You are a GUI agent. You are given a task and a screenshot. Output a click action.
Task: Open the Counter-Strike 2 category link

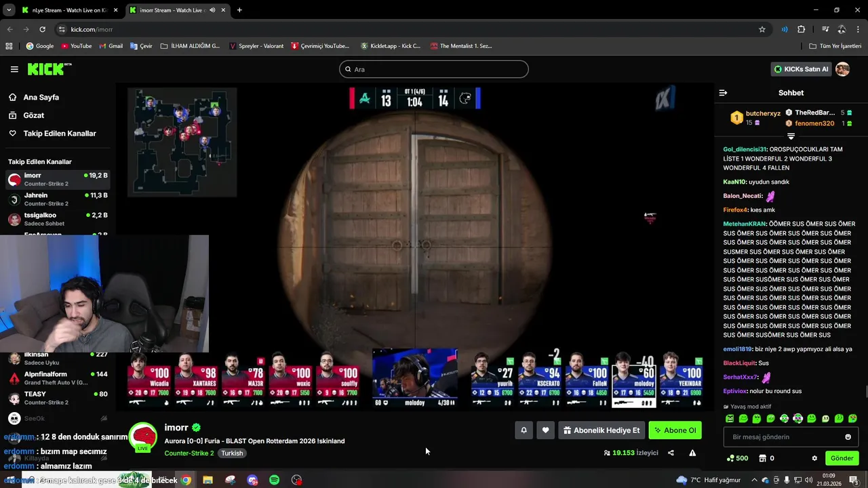[x=189, y=453]
